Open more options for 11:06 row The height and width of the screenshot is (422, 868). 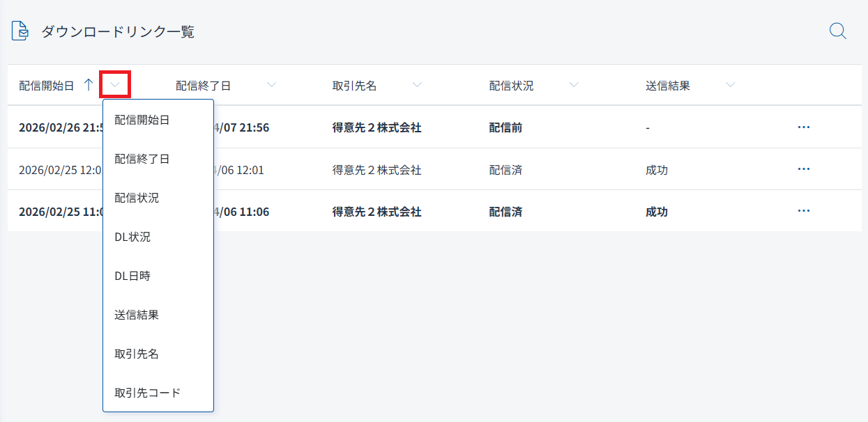pyautogui.click(x=803, y=211)
